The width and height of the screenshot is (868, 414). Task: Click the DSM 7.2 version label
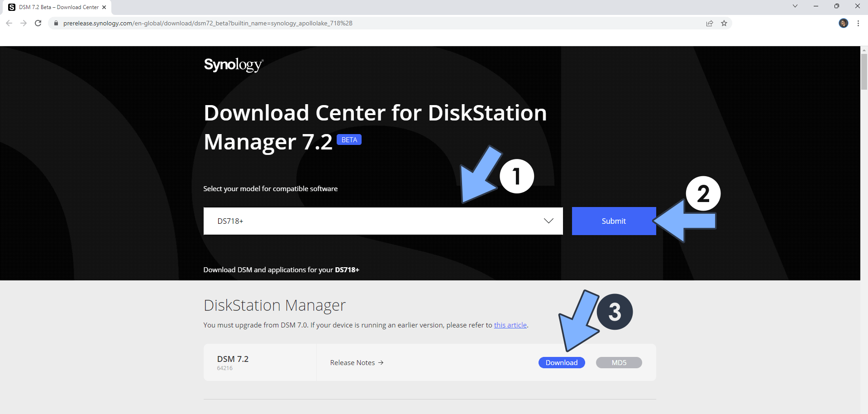click(x=233, y=359)
